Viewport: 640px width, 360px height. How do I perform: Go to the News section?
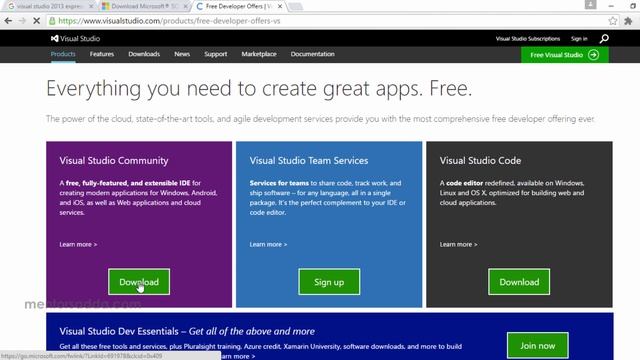click(x=182, y=54)
